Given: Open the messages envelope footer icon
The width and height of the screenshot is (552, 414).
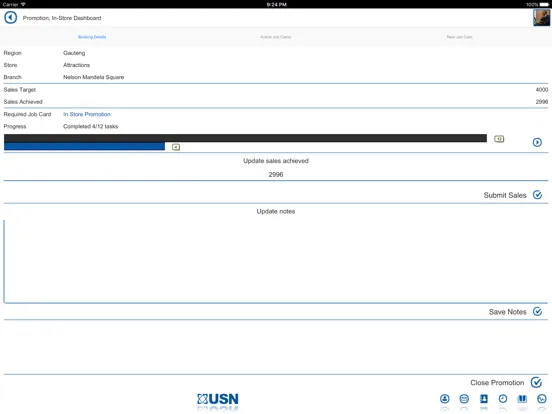Looking at the screenshot, I should tap(464, 399).
